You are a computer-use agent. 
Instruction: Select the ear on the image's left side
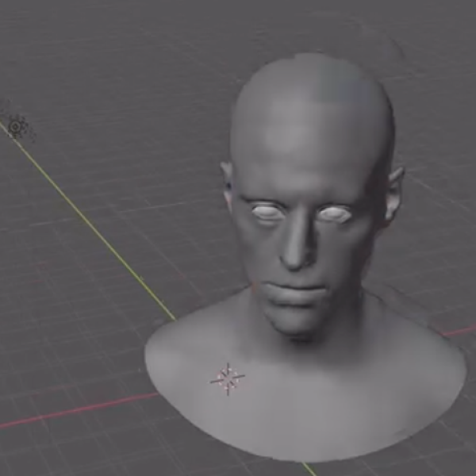[x=228, y=184]
